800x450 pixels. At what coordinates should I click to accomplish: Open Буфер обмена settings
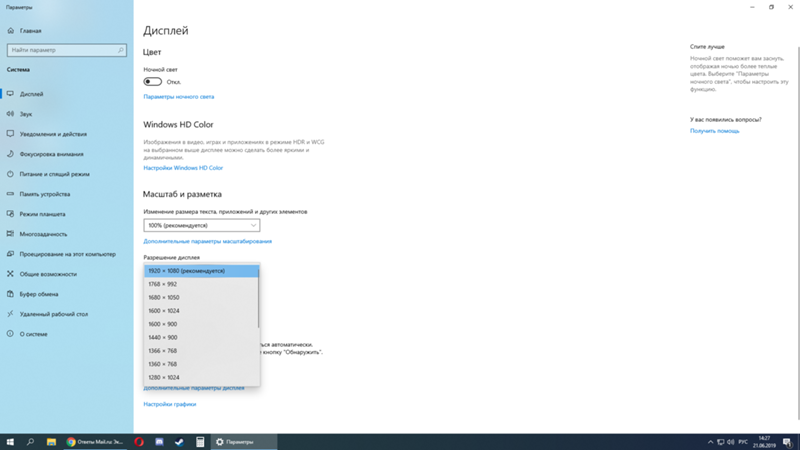coord(39,294)
